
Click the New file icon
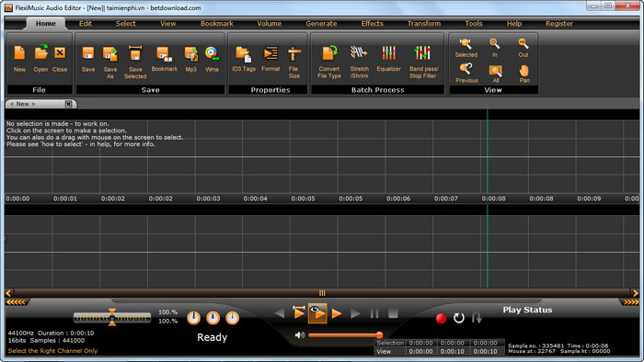[x=19, y=53]
